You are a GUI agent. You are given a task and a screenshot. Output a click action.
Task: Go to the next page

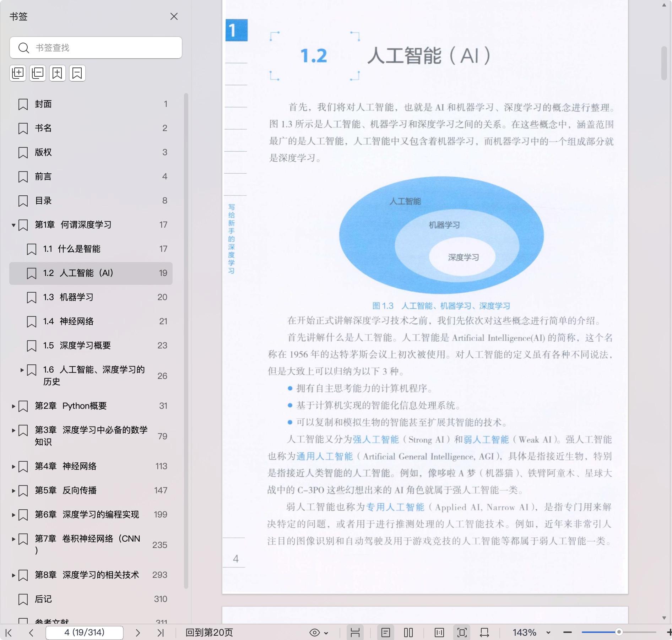click(x=138, y=633)
